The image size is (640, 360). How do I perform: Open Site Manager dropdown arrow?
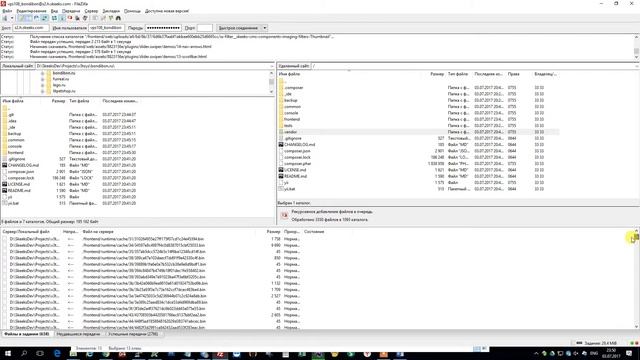click(12, 18)
